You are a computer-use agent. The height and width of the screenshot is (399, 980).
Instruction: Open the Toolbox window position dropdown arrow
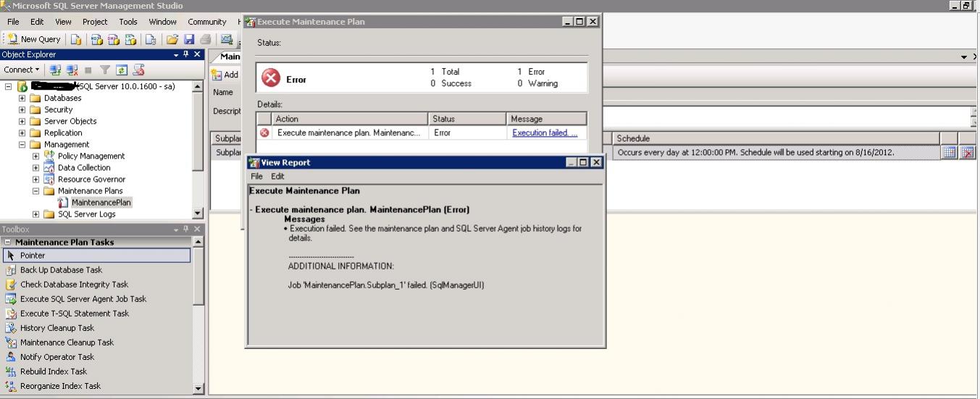click(176, 229)
